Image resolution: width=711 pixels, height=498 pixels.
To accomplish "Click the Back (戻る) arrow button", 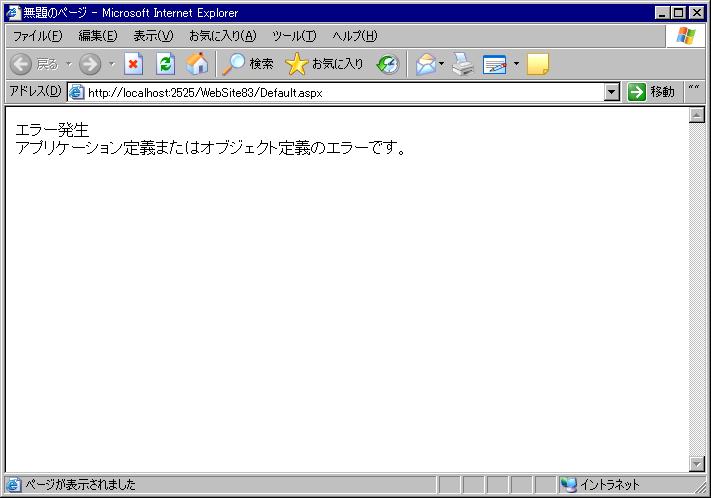I will pyautogui.click(x=21, y=64).
